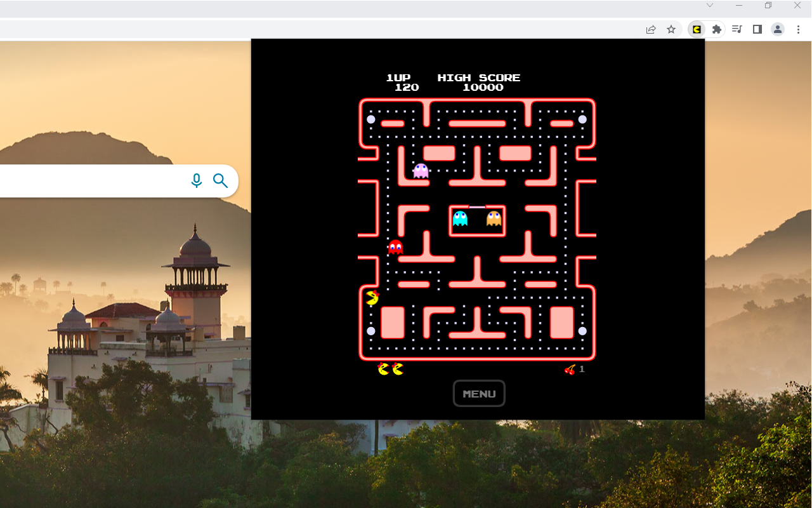Click the HIGH SCORE label

479,77
